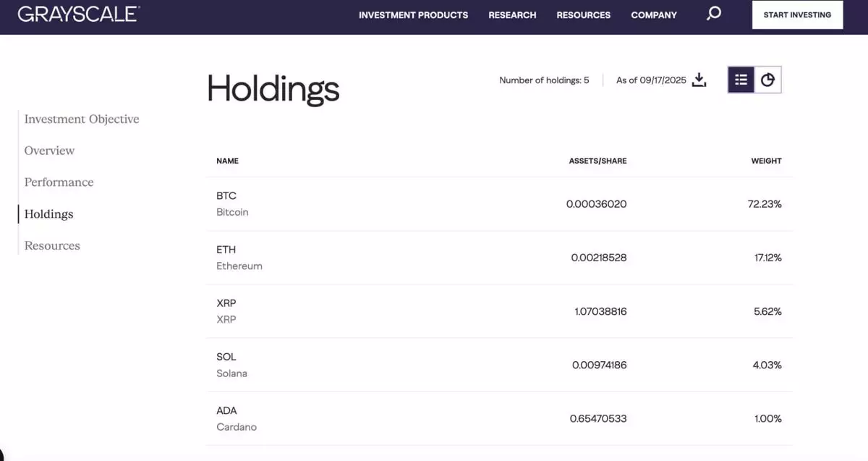The height and width of the screenshot is (461, 868).
Task: Select the ETH Ethereum row
Action: (x=499, y=258)
